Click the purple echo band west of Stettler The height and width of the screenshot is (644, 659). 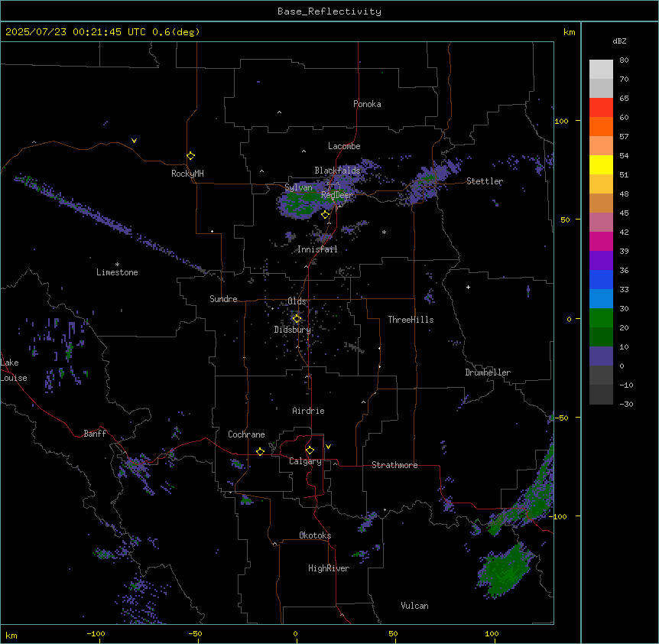click(430, 181)
